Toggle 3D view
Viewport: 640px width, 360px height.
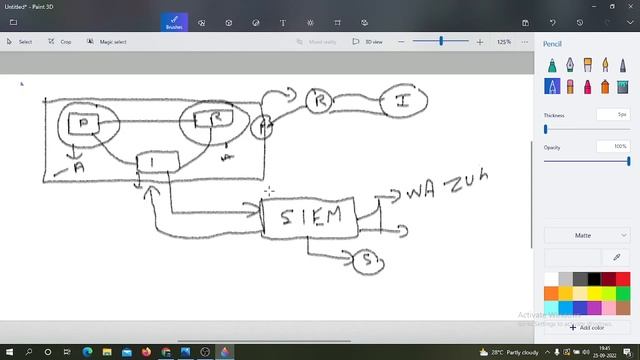(x=367, y=42)
